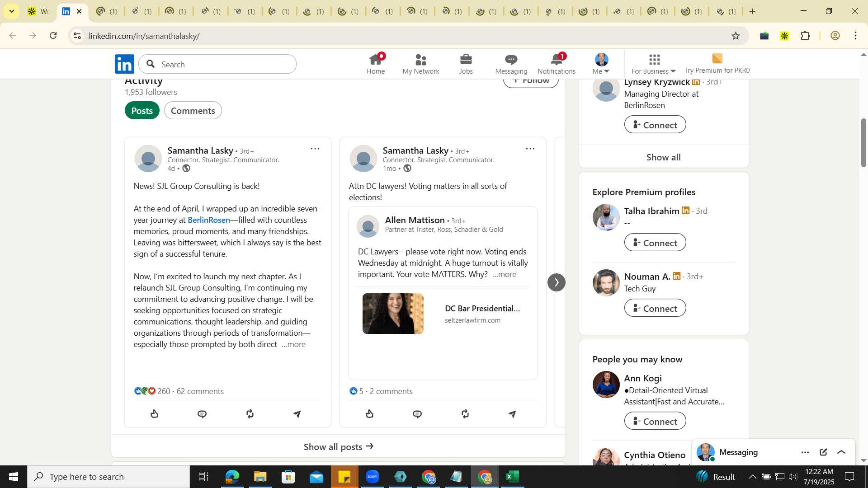
Task: Open options menu on DC lawyers post
Action: click(530, 149)
